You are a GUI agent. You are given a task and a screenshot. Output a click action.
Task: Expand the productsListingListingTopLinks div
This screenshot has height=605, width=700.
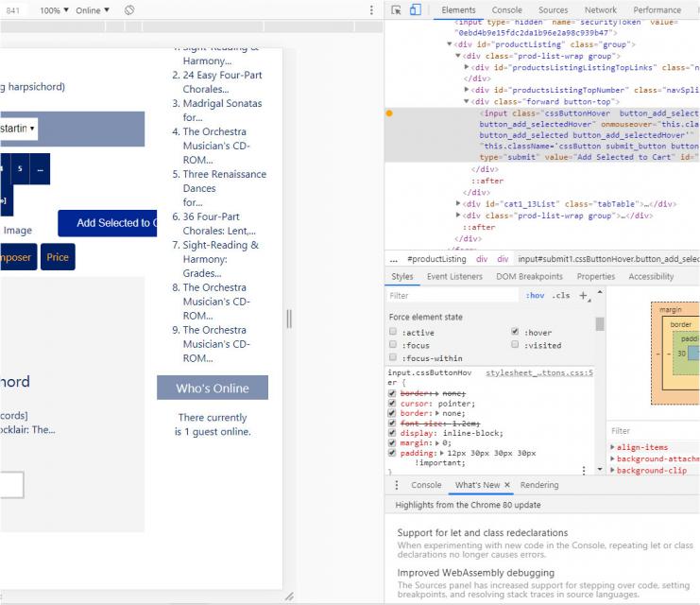(x=467, y=67)
